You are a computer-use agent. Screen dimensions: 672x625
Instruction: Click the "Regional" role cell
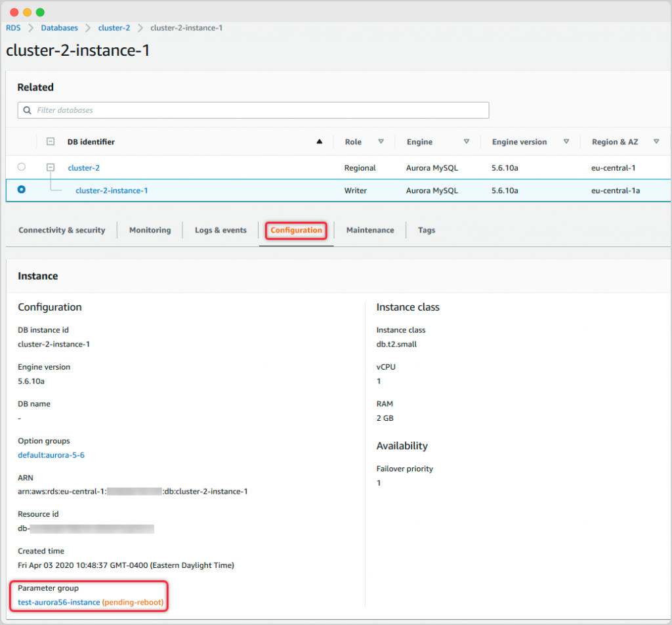pyautogui.click(x=360, y=167)
